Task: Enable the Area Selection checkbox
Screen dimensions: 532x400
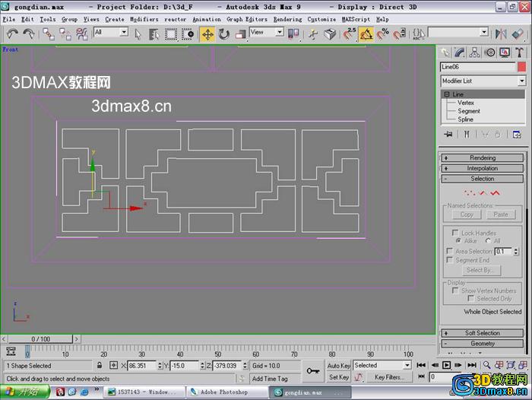Action: pyautogui.click(x=450, y=251)
